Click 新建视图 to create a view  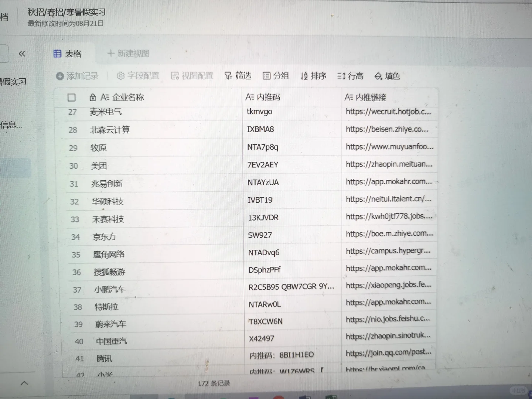128,54
